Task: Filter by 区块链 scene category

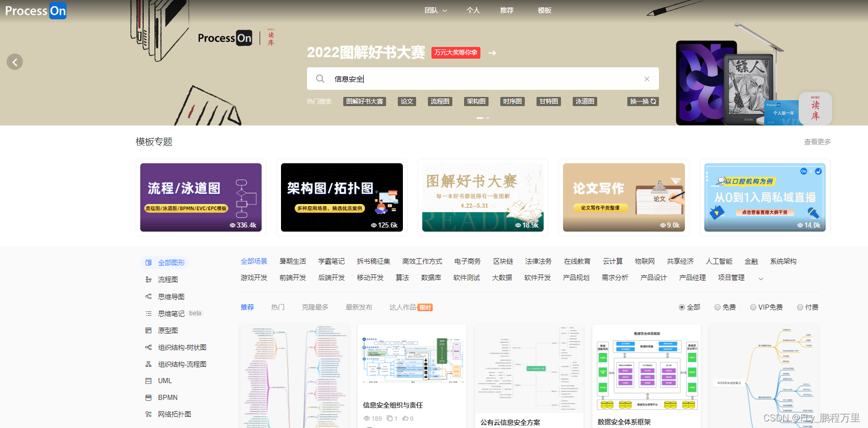Action: coord(503,261)
